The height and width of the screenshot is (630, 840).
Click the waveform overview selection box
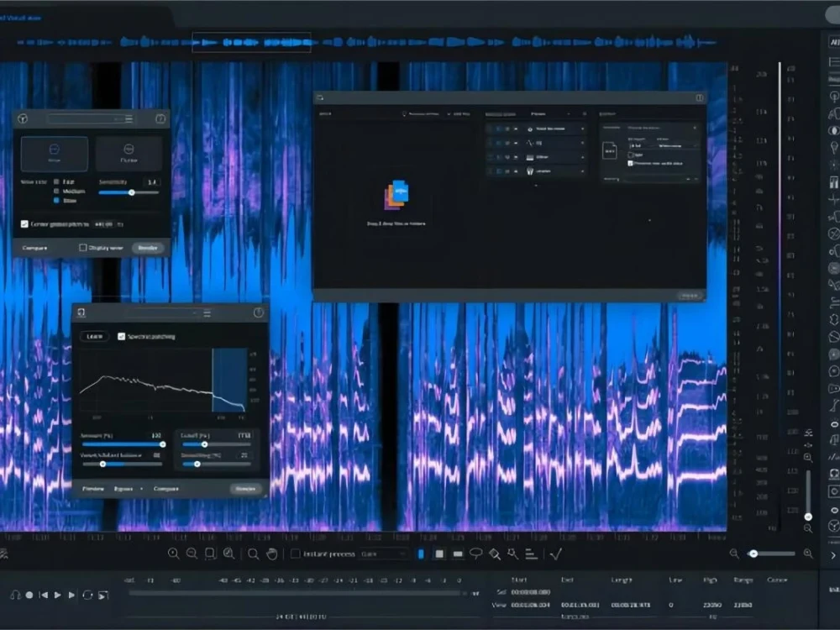[251, 42]
